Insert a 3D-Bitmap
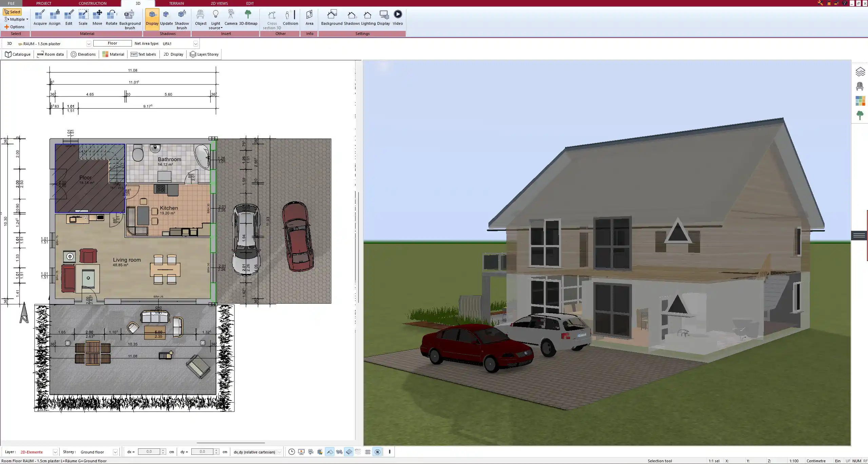The height and width of the screenshot is (464, 868). pyautogui.click(x=249, y=17)
